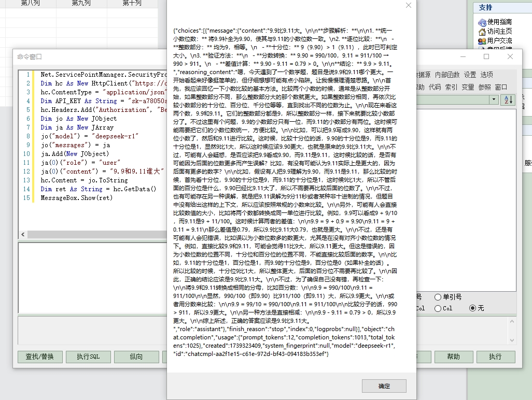The height and width of the screenshot is (400, 532).
Task: Minimize the 命令窗口 window
Action: (x=462, y=56)
